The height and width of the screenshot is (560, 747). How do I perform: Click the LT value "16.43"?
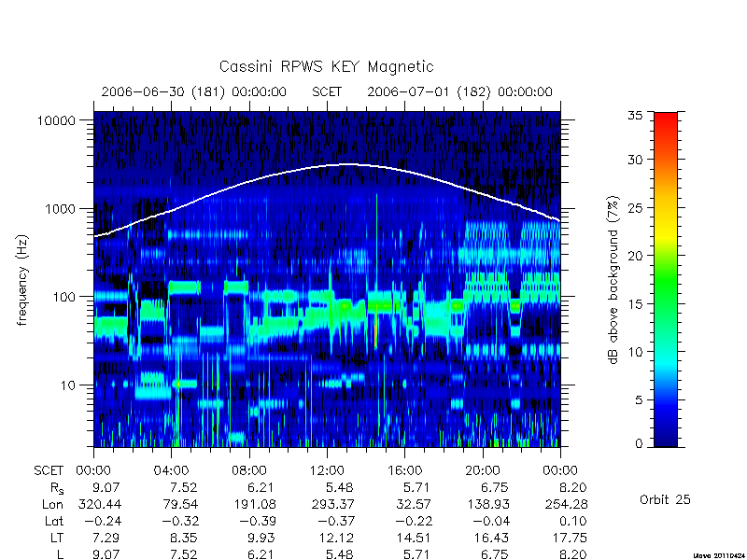point(491,539)
